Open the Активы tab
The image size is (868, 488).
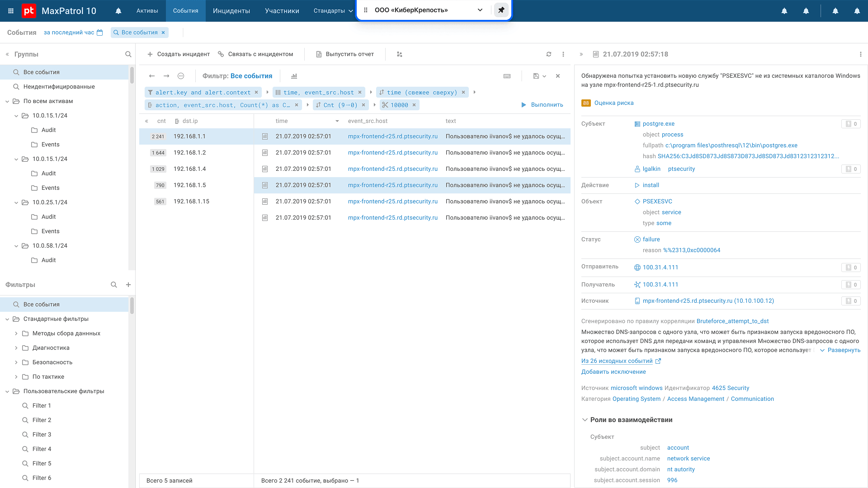[147, 11]
